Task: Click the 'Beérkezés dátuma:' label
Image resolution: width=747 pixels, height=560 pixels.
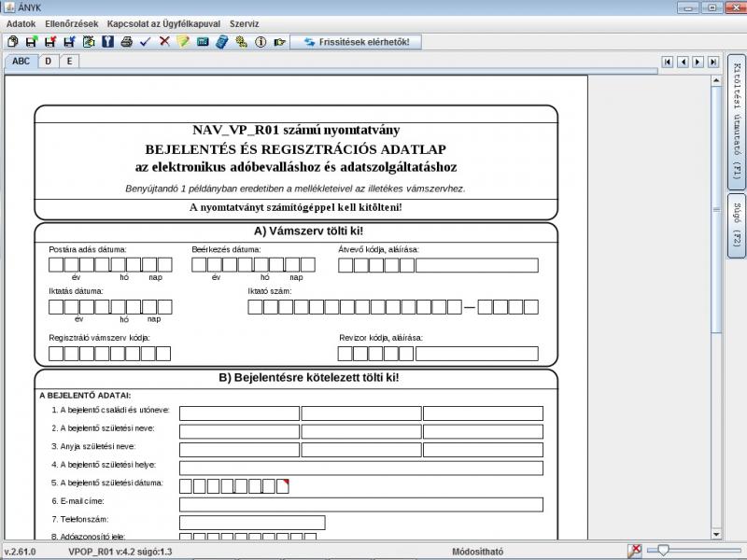Action: (226, 249)
